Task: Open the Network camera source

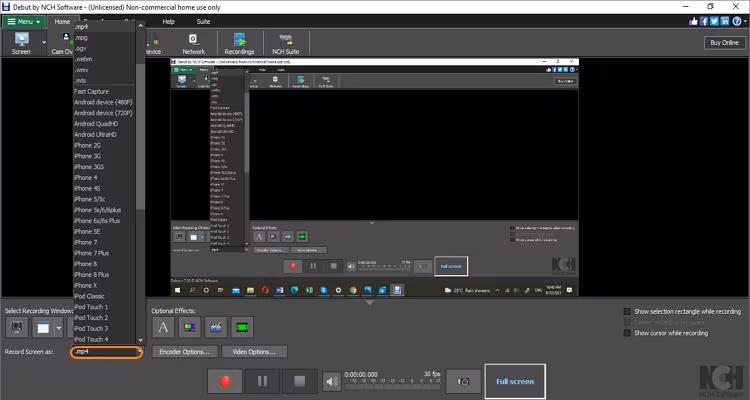Action: pyautogui.click(x=193, y=43)
